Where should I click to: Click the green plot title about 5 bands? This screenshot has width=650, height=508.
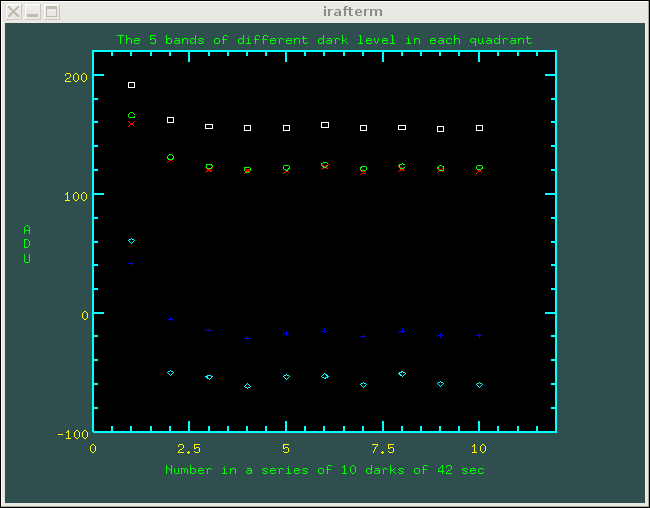pos(324,40)
